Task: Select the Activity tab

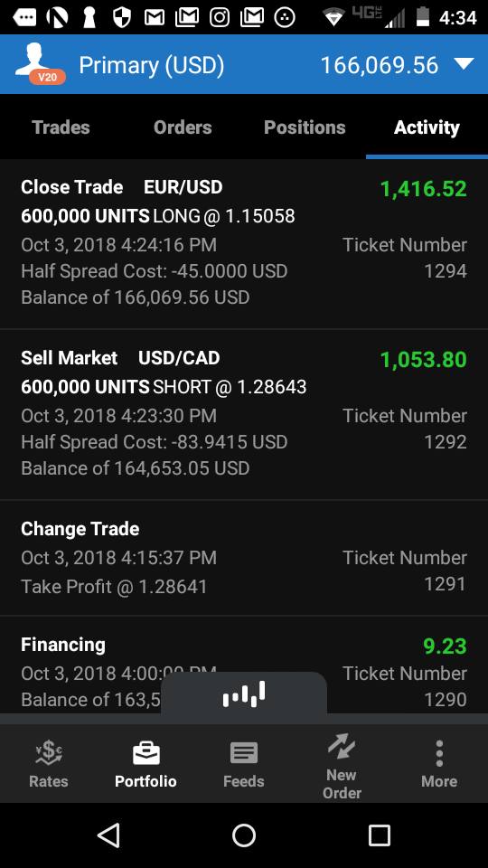Action: click(x=427, y=127)
